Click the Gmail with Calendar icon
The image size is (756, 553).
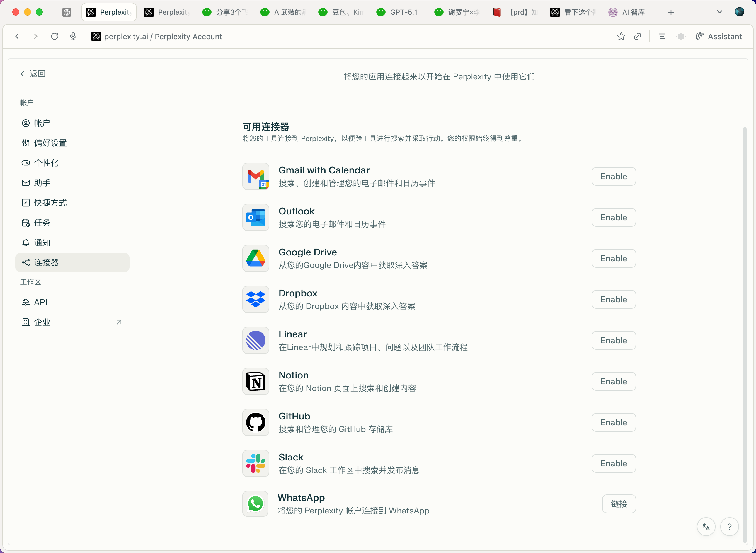click(x=256, y=176)
